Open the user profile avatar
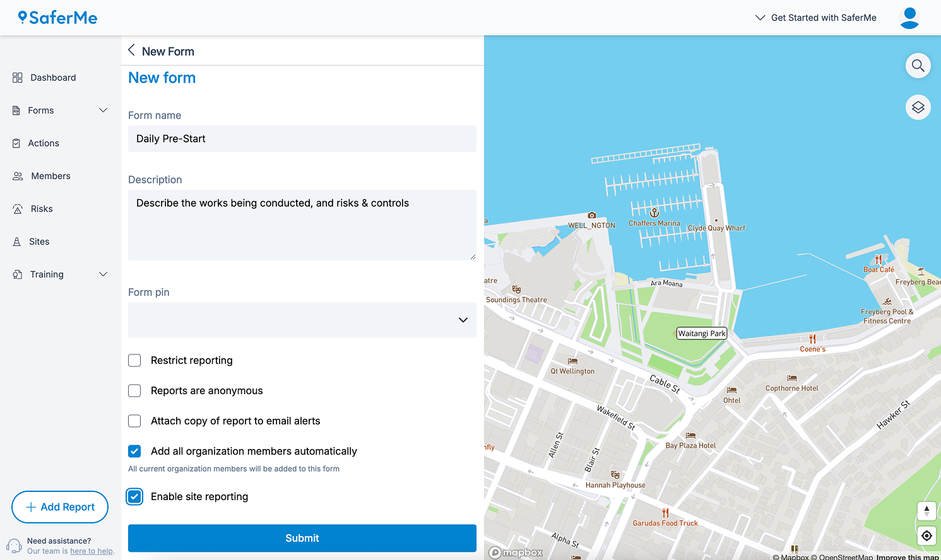This screenshot has height=560, width=941. 909,18
